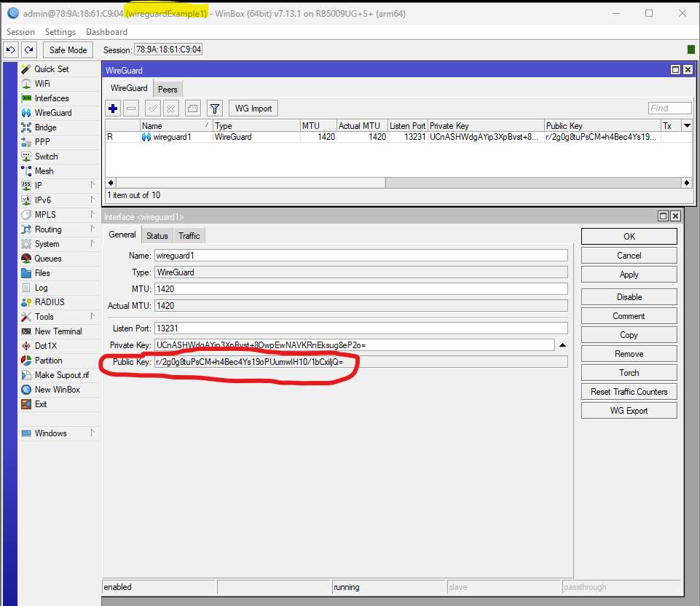Click the Undo arrow button
This screenshot has height=606, width=700.
coord(11,50)
